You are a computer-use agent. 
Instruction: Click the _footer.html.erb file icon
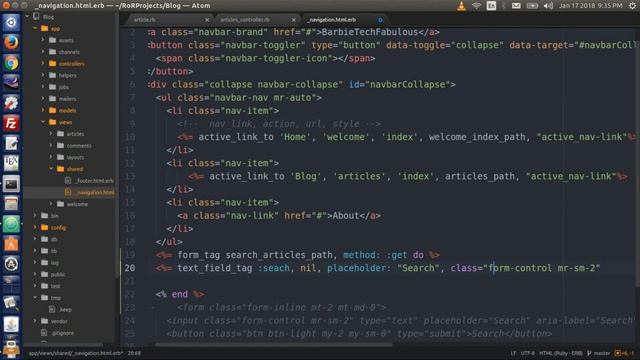[68, 180]
